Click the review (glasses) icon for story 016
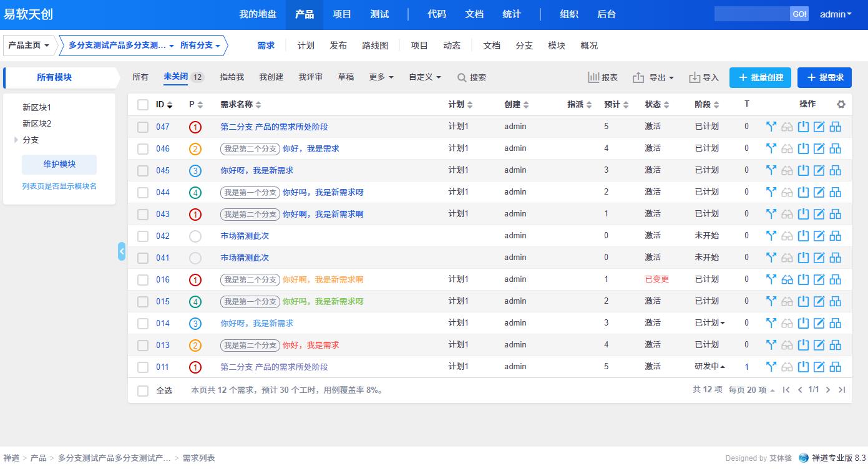The width and height of the screenshot is (868, 469). click(x=787, y=279)
